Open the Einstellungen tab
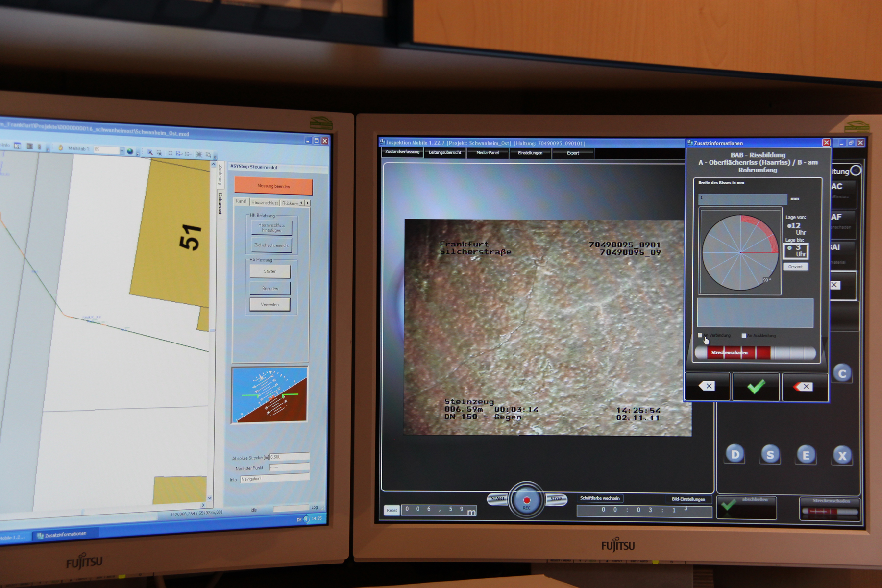 click(x=530, y=153)
